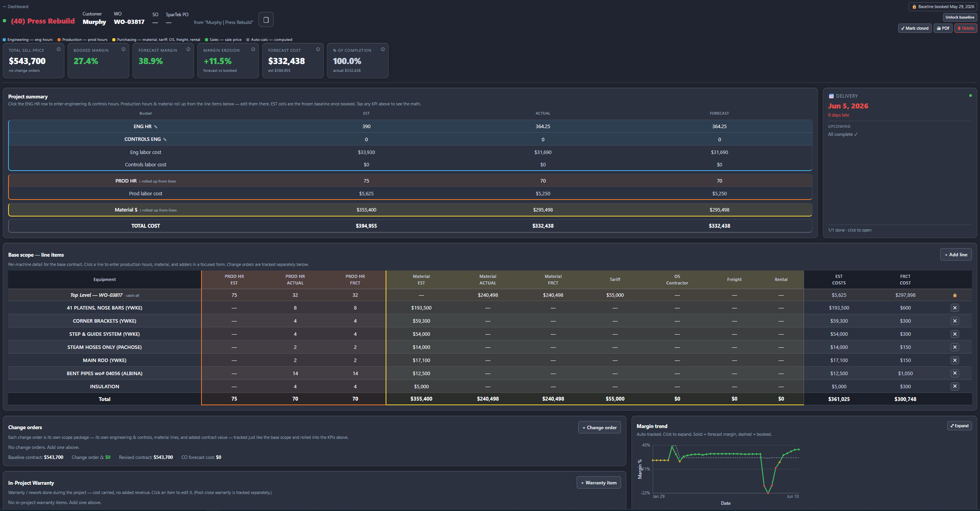The image size is (980, 511).
Task: Click the BENT PIPES FRCT COST $1,050
Action: [905, 374]
